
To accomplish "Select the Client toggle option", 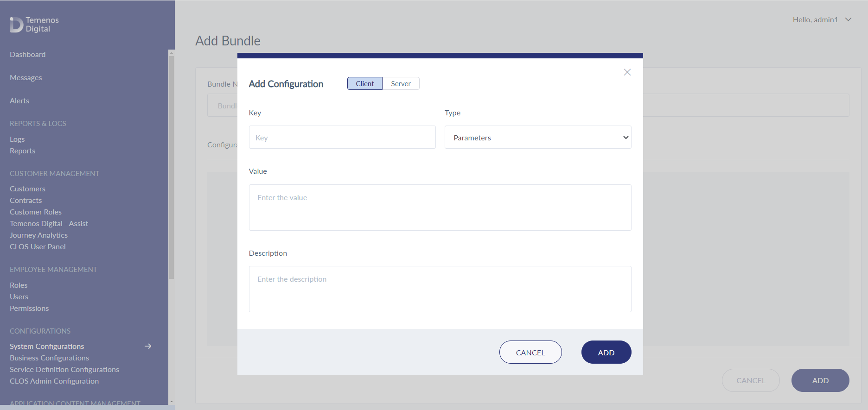I will [365, 83].
